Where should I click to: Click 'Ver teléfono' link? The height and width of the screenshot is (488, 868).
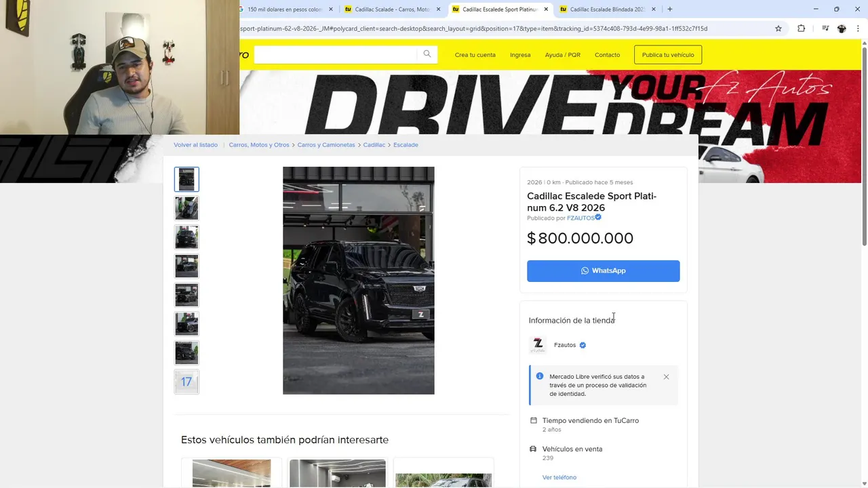[x=559, y=477]
